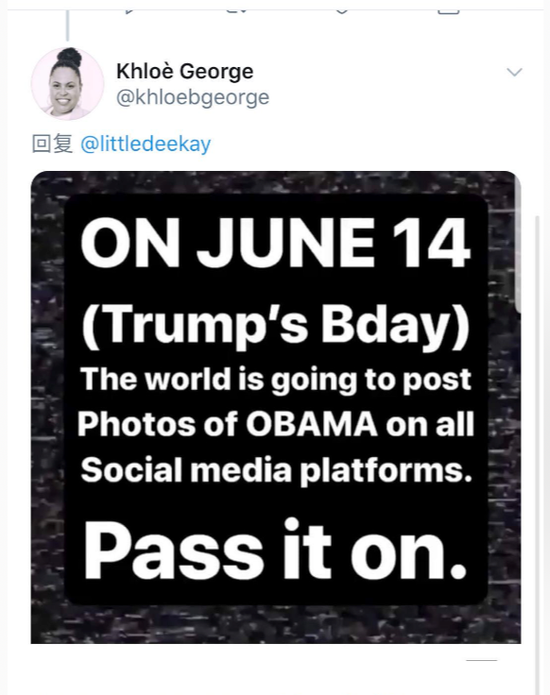The image size is (550, 695).
Task: Click 'Social media platforms.' line in image
Action: [x=276, y=470]
